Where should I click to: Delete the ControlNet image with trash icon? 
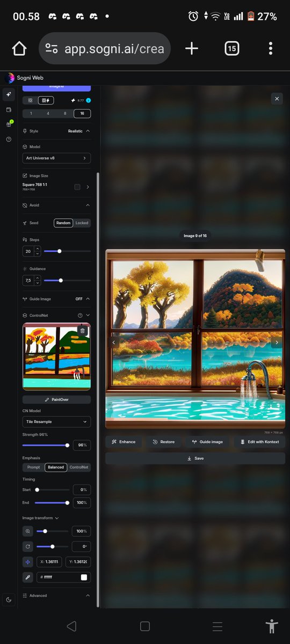pyautogui.click(x=82, y=331)
